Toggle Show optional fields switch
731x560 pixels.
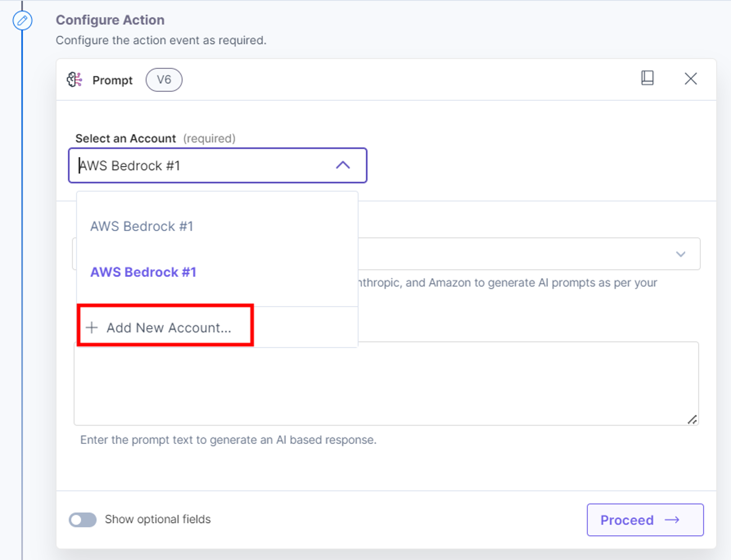(83, 520)
